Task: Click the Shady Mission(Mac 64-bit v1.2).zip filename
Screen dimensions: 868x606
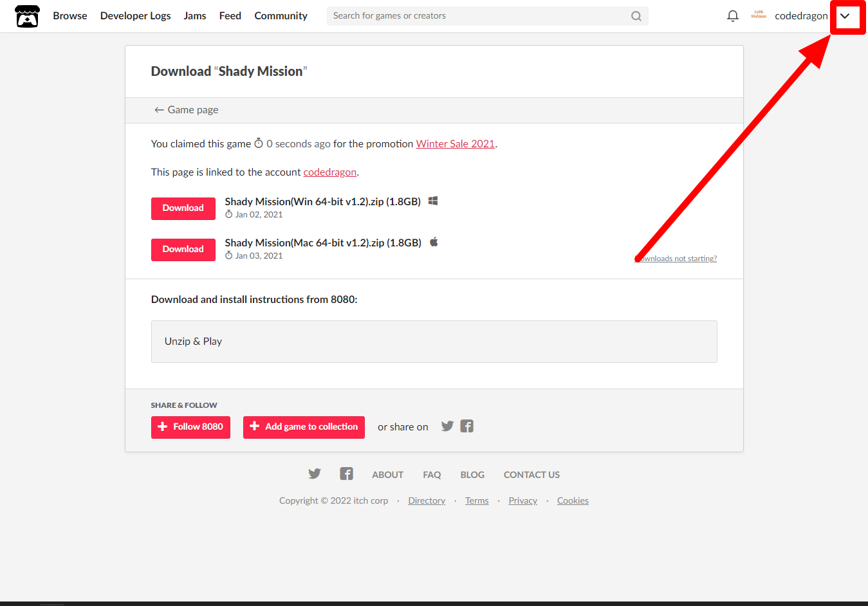Action: pos(323,243)
